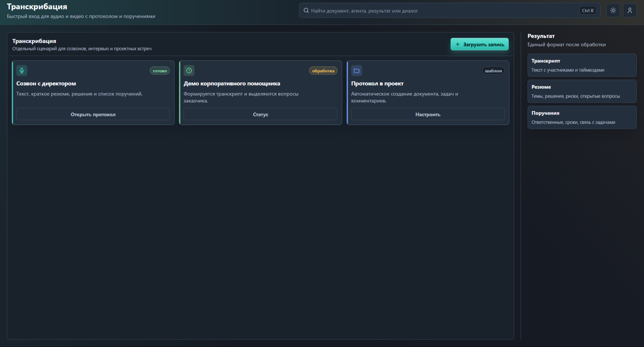Select the Протокол в проект title

pyautogui.click(x=377, y=83)
